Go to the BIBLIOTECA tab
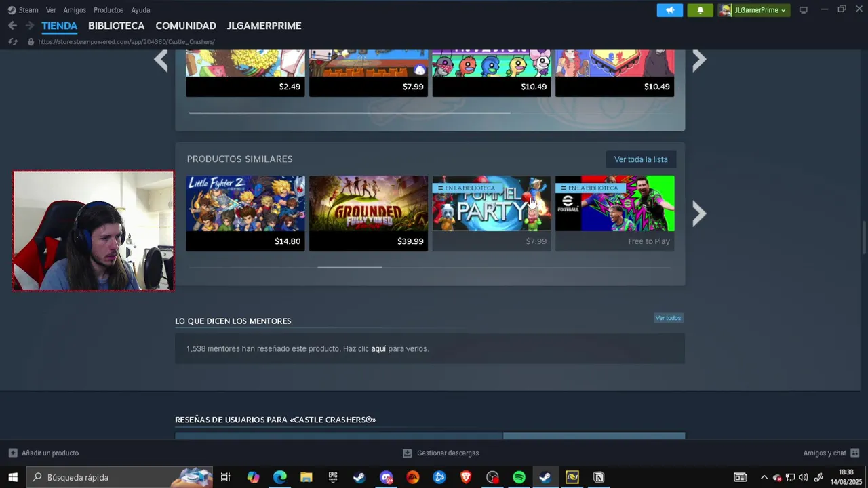The width and height of the screenshot is (868, 488). [116, 26]
